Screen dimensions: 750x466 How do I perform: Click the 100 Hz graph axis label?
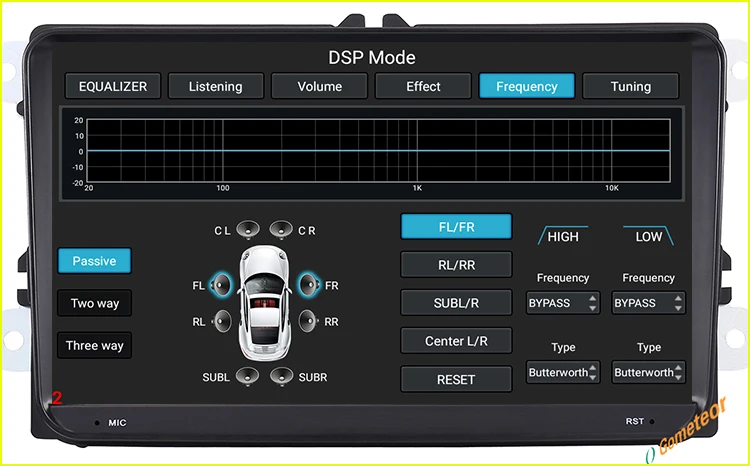click(223, 188)
